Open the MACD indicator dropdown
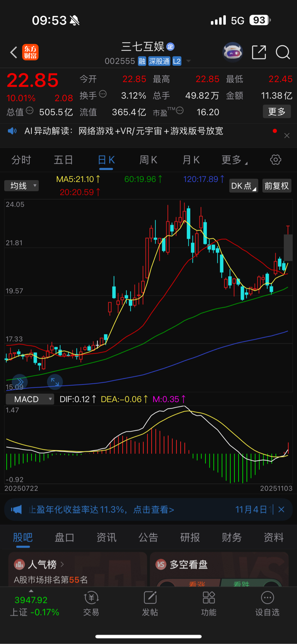Screen dimensions: 297x644 30,399
